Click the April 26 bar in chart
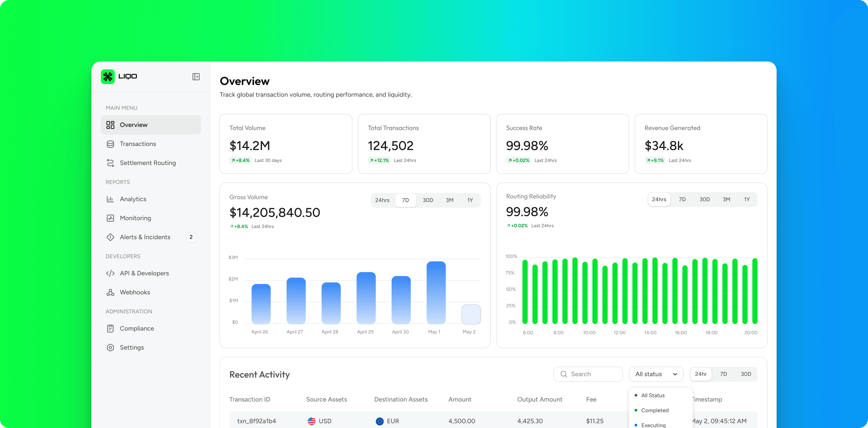 tap(261, 304)
